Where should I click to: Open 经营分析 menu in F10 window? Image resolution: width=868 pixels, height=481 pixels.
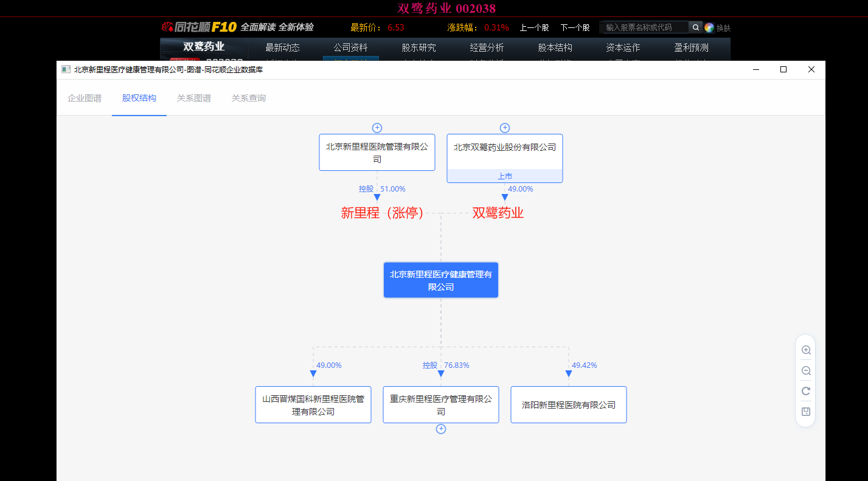(487, 47)
